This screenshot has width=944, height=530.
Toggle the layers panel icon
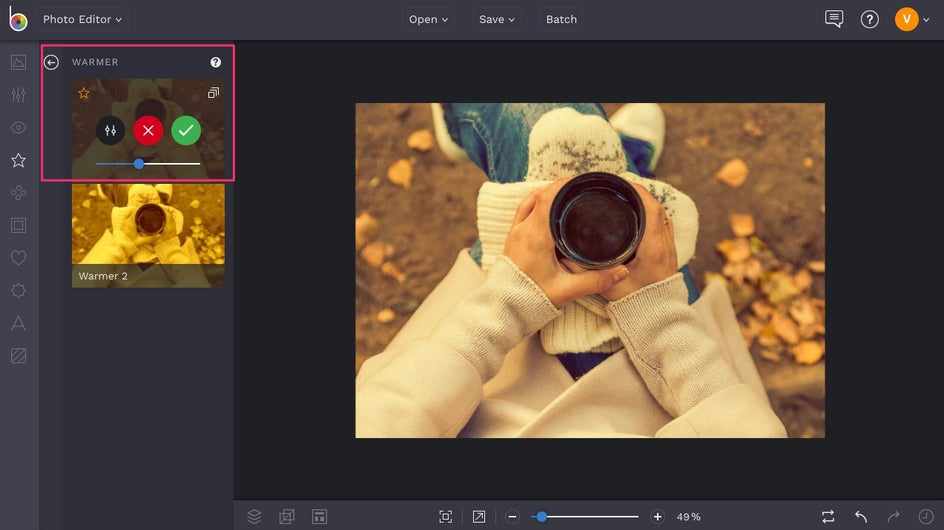pos(254,516)
